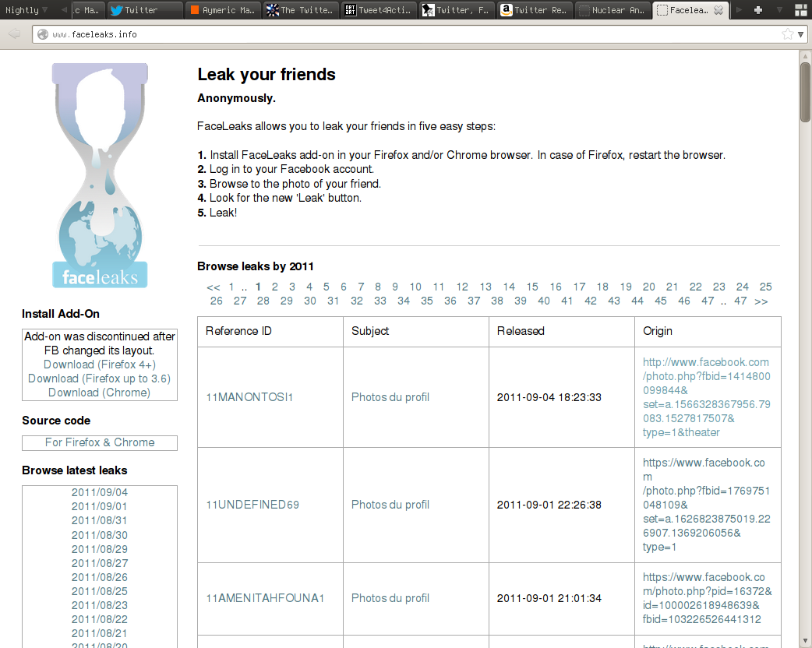Image resolution: width=812 pixels, height=648 pixels.
Task: Click Download (Chrome) link
Action: pos(100,393)
